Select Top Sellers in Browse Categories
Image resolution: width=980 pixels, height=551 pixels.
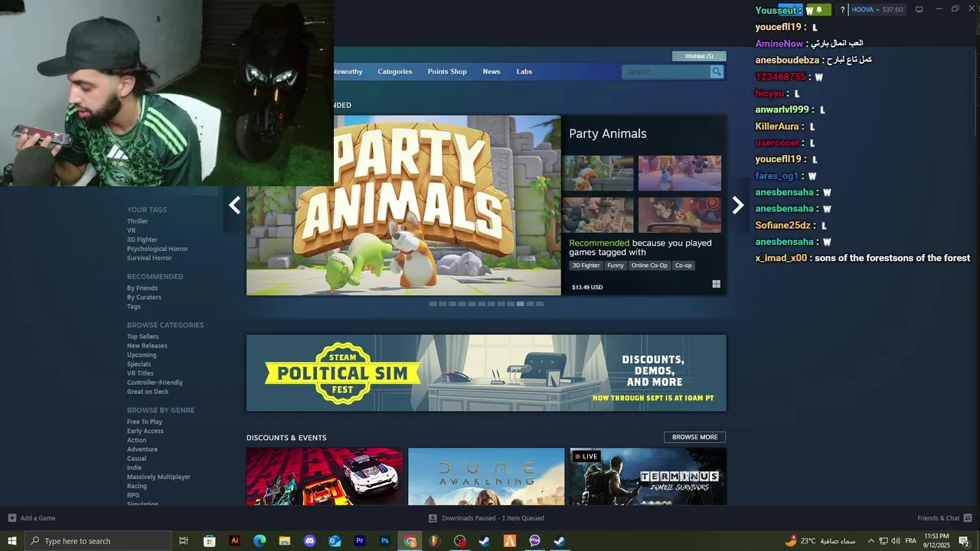click(x=143, y=337)
